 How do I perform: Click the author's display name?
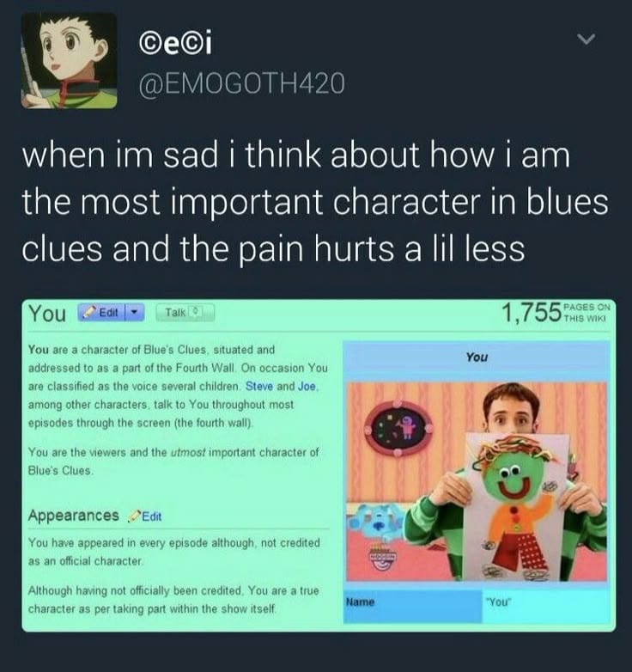coord(175,44)
